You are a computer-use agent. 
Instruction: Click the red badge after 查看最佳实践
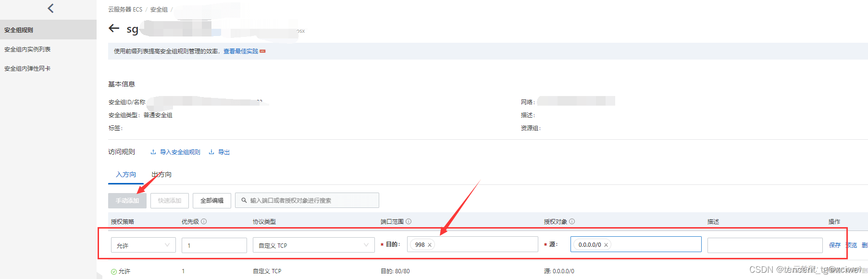click(x=262, y=51)
